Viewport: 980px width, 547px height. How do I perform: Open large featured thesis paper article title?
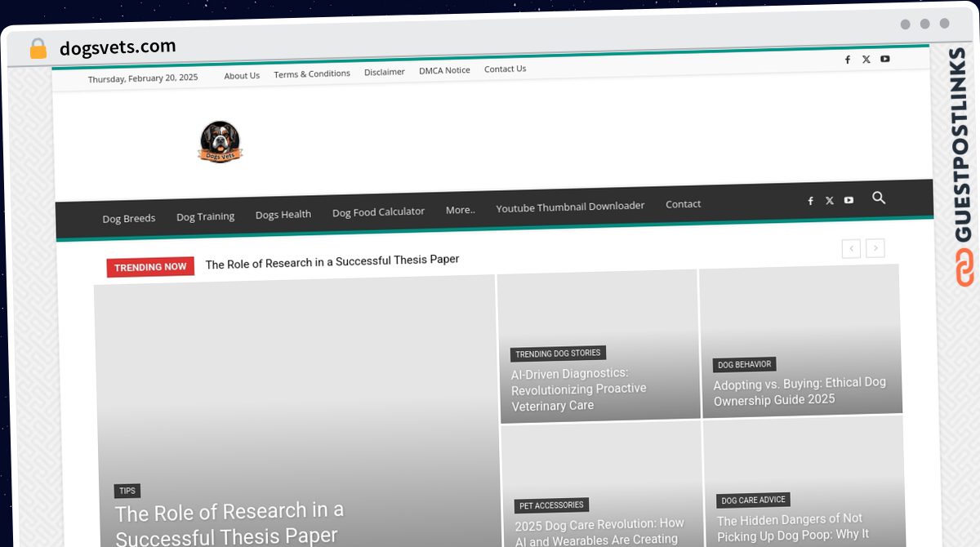[x=229, y=523]
